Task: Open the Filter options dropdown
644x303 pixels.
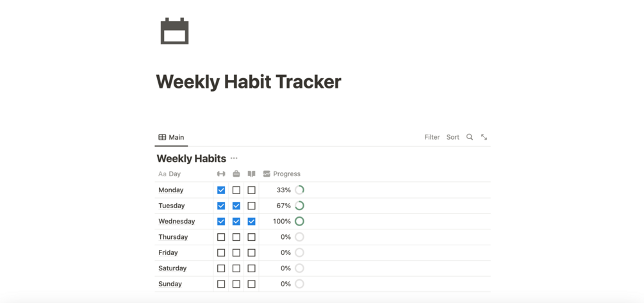Action: (x=432, y=137)
